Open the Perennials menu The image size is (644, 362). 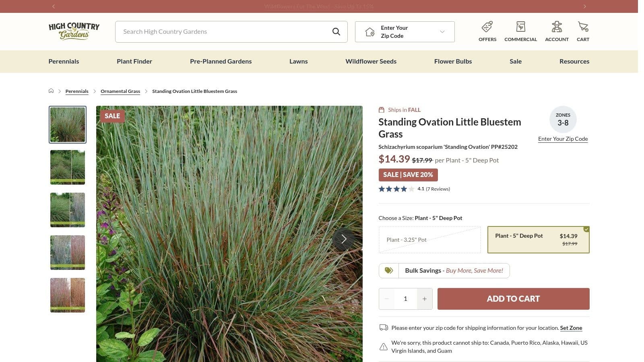point(64,62)
